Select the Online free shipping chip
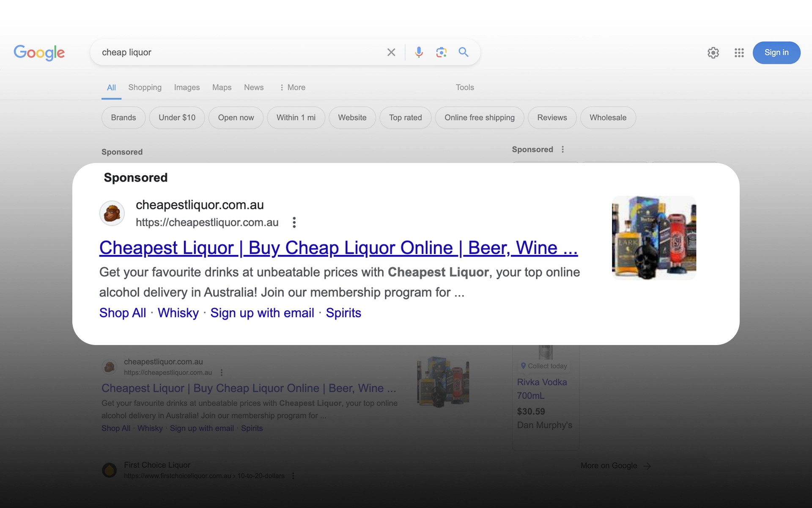The image size is (812, 508). tap(480, 118)
